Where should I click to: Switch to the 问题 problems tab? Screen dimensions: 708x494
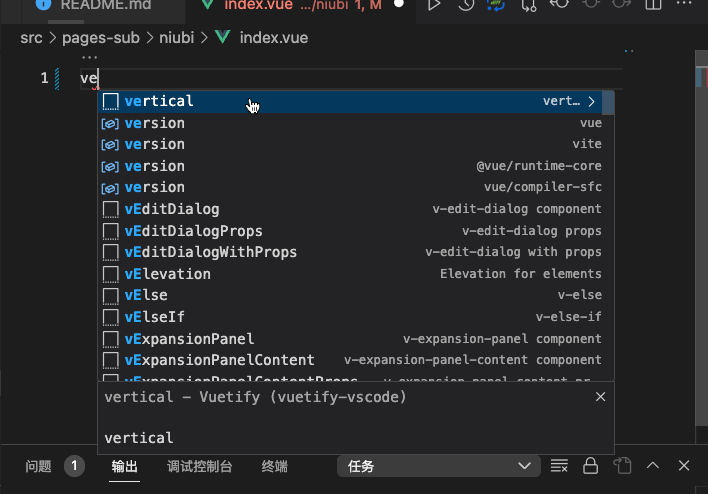(x=39, y=466)
